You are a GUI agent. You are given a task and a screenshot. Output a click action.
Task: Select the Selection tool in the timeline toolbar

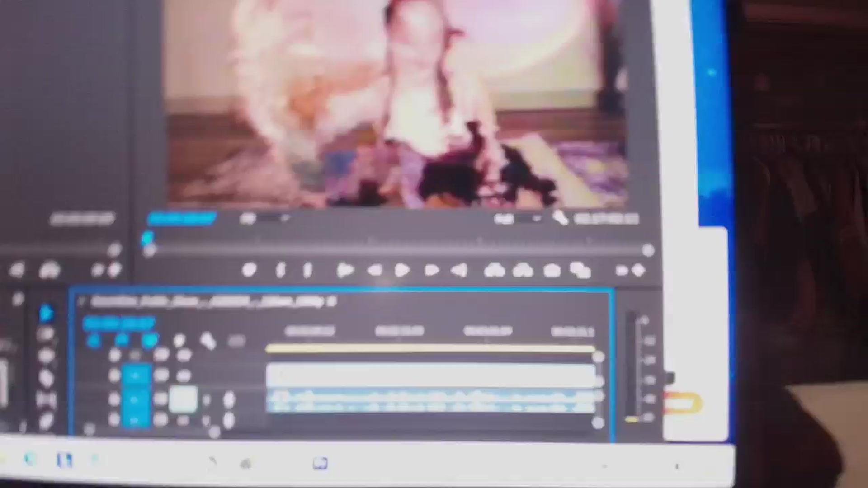pyautogui.click(x=46, y=313)
